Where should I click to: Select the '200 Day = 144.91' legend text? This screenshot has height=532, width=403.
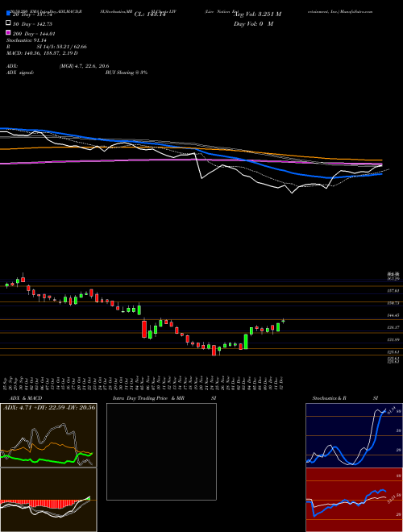(34, 34)
